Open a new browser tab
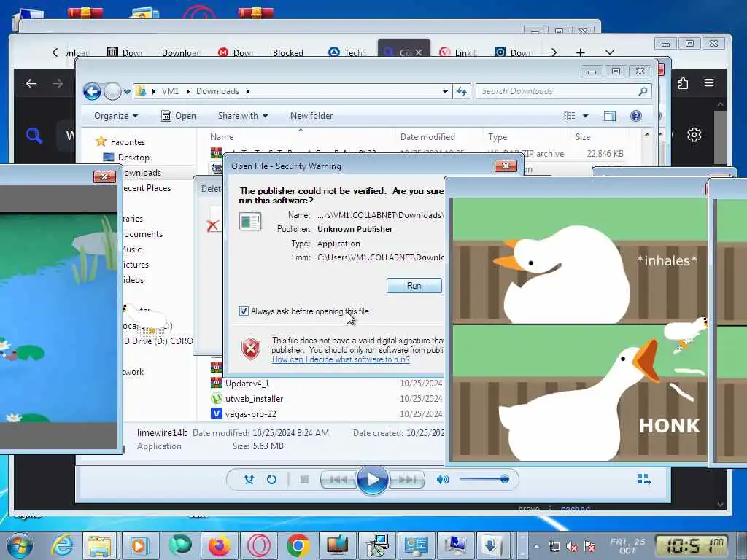 [x=580, y=52]
